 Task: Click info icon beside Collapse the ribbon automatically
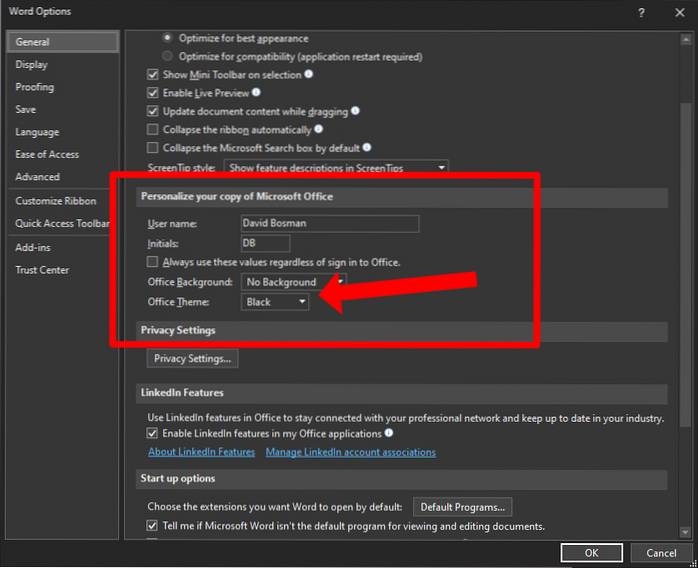tap(319, 129)
